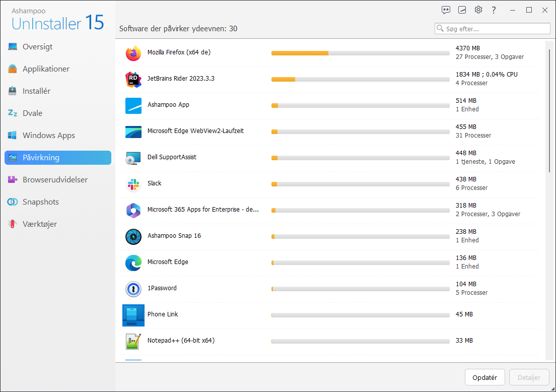
Task: Select JetBrains Rider 2023.3.3 name
Action: click(181, 79)
